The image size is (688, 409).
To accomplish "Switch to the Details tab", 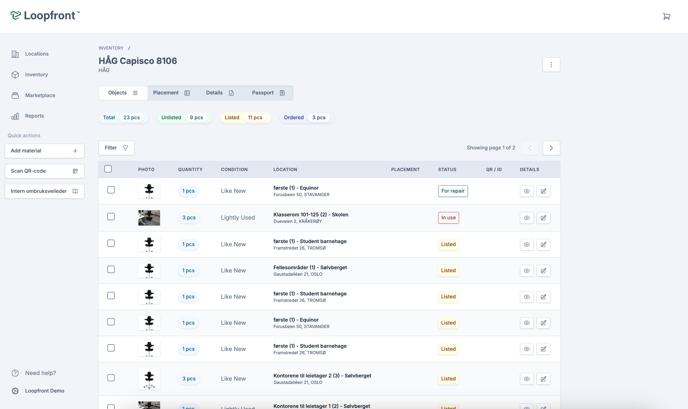I will [220, 93].
